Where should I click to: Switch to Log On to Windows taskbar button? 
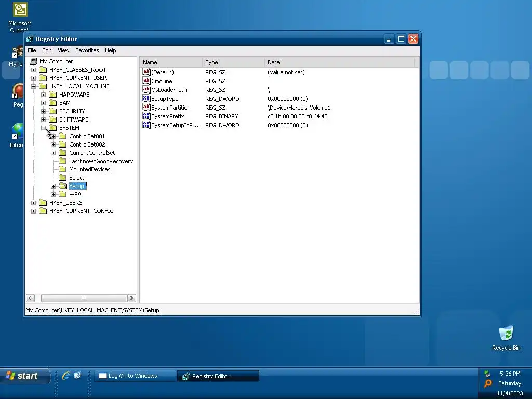(x=135, y=376)
